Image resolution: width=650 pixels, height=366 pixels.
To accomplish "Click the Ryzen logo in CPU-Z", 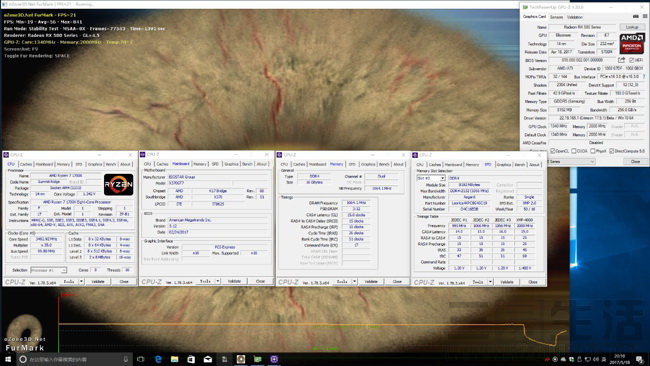I will click(119, 184).
